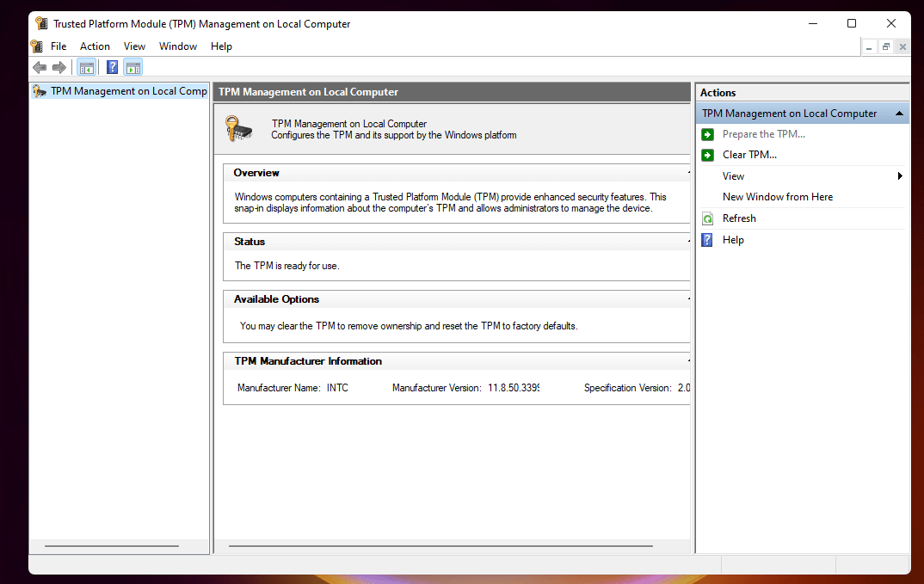Minimize the TPM Management window
The image size is (924, 584).
[x=813, y=23]
